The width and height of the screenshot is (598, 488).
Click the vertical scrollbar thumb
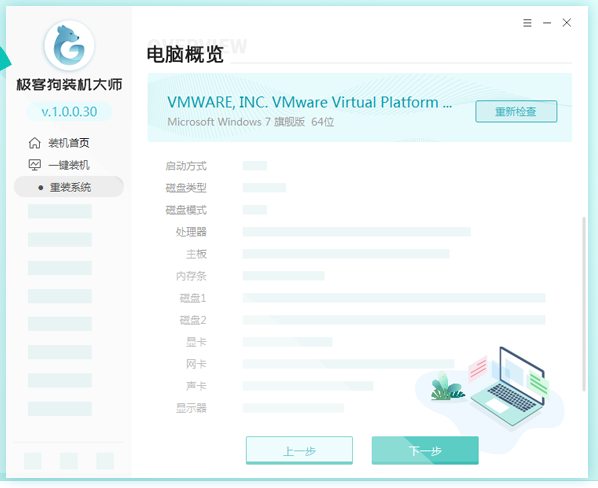584,304
